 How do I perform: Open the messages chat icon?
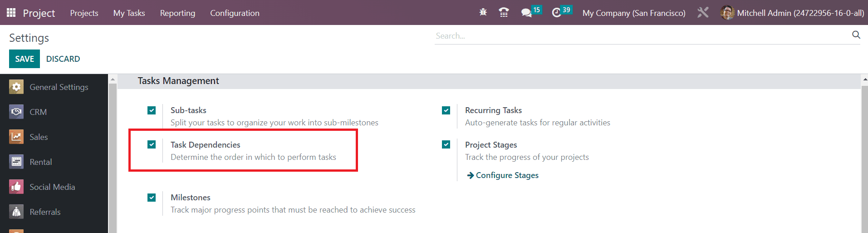(x=526, y=13)
